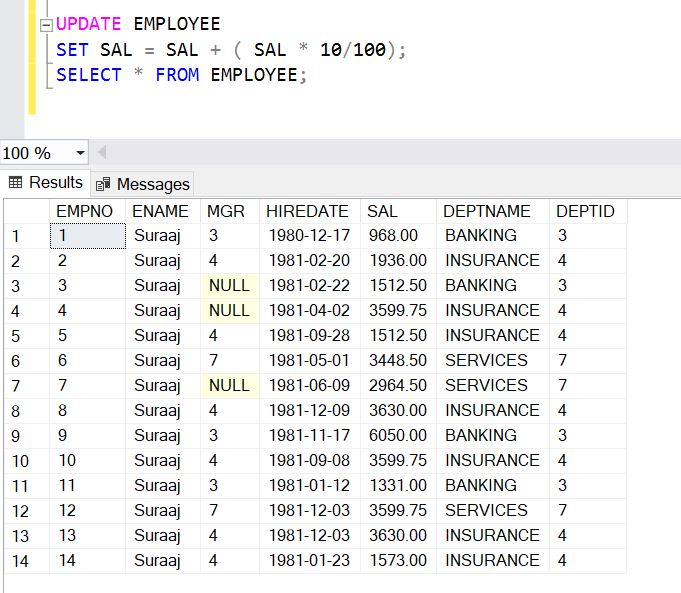Select hire date 1981-05-01

(310, 361)
